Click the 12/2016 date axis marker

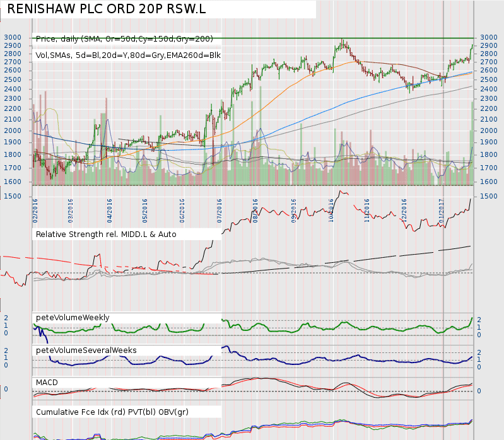pyautogui.click(x=404, y=211)
